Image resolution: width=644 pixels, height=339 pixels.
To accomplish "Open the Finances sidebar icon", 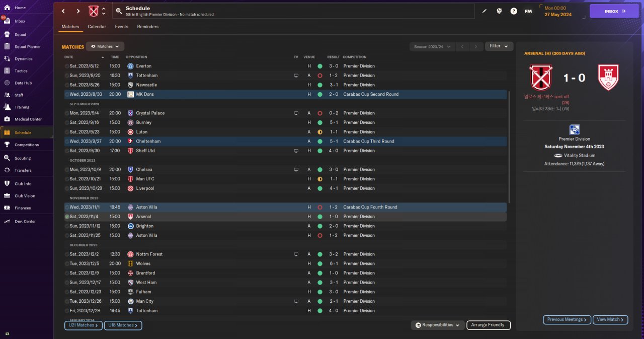I will [x=7, y=208].
